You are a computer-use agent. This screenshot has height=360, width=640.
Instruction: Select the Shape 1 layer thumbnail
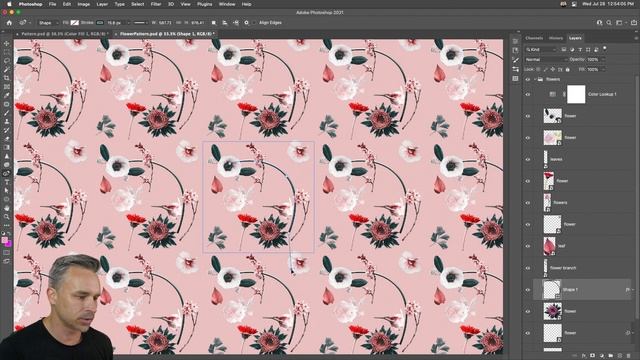pyautogui.click(x=552, y=289)
